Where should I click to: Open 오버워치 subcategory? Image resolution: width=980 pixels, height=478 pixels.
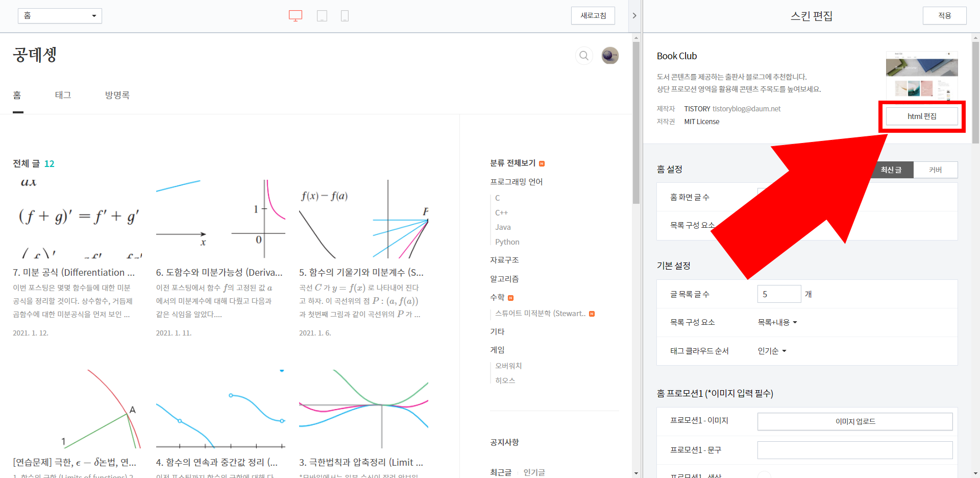click(508, 366)
